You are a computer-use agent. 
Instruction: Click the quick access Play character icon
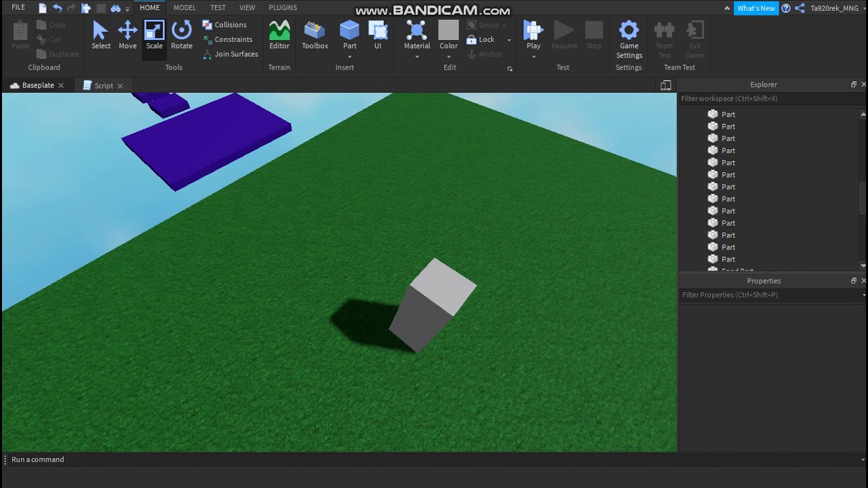click(x=86, y=8)
